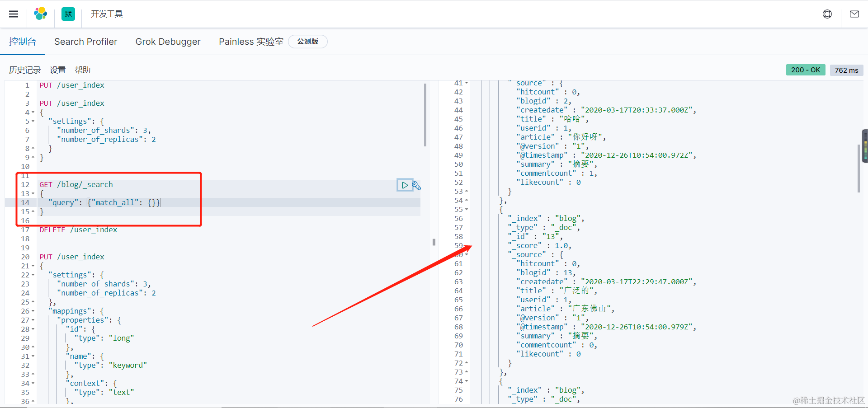Click the 公测版 beta badge
This screenshot has width=868, height=408.
308,42
